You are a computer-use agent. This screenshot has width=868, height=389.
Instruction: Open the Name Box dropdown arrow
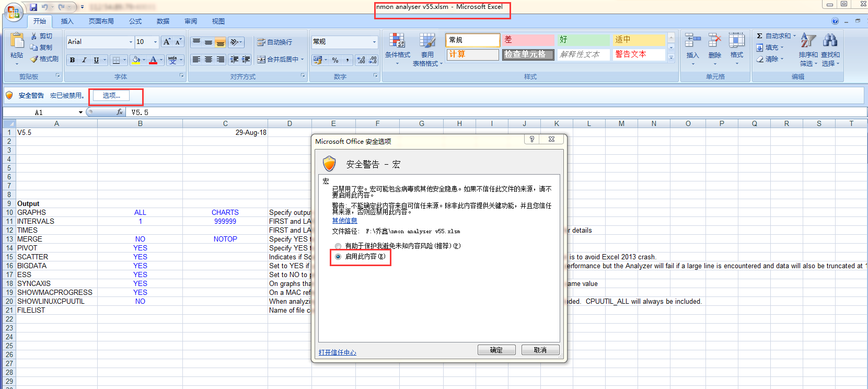(80, 112)
